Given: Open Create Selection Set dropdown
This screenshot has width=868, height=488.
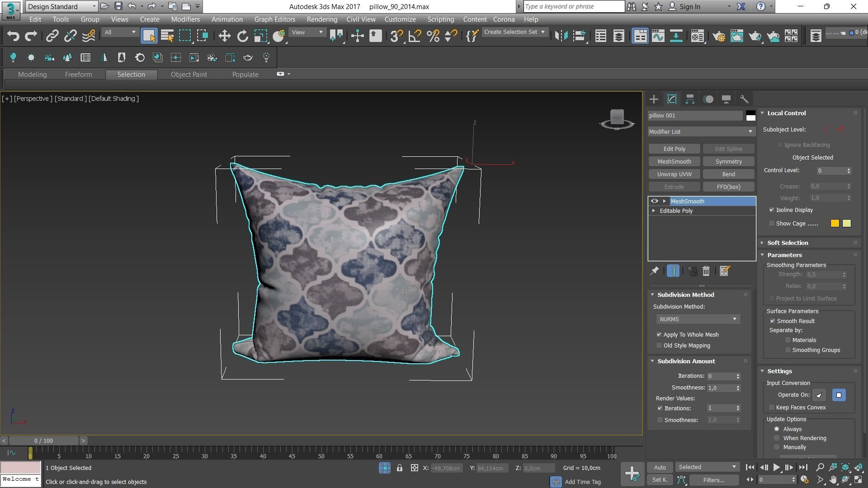Looking at the screenshot, I should tap(514, 32).
